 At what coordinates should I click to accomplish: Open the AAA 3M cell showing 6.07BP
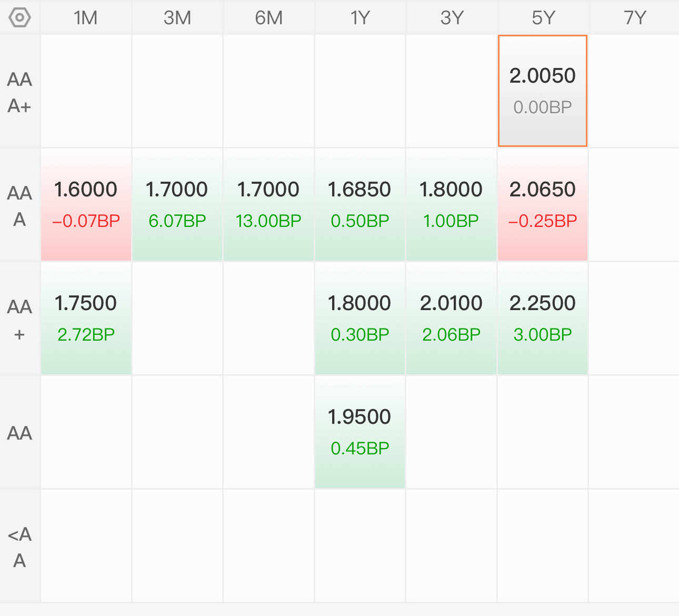pyautogui.click(x=177, y=204)
